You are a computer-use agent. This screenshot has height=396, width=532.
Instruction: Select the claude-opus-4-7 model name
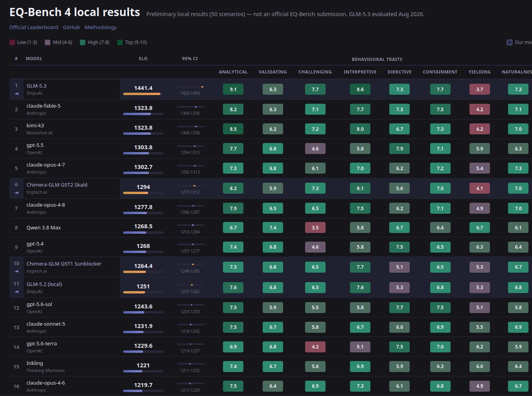pyautogui.click(x=46, y=165)
